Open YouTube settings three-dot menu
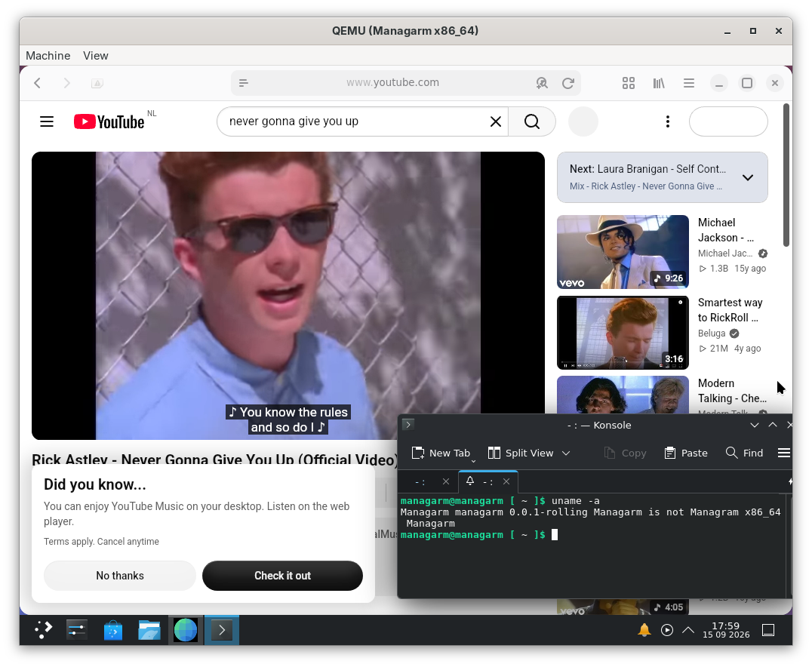812x667 pixels. (x=668, y=121)
